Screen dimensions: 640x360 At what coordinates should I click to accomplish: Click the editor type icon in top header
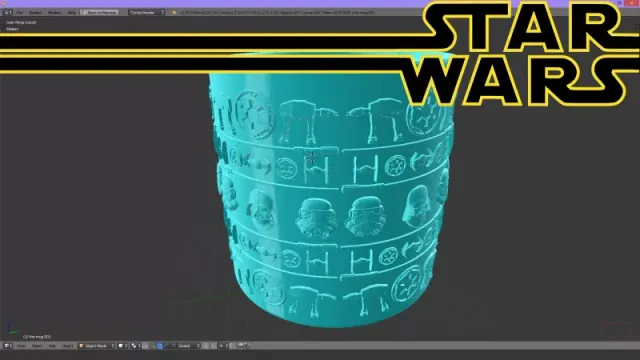[7, 13]
